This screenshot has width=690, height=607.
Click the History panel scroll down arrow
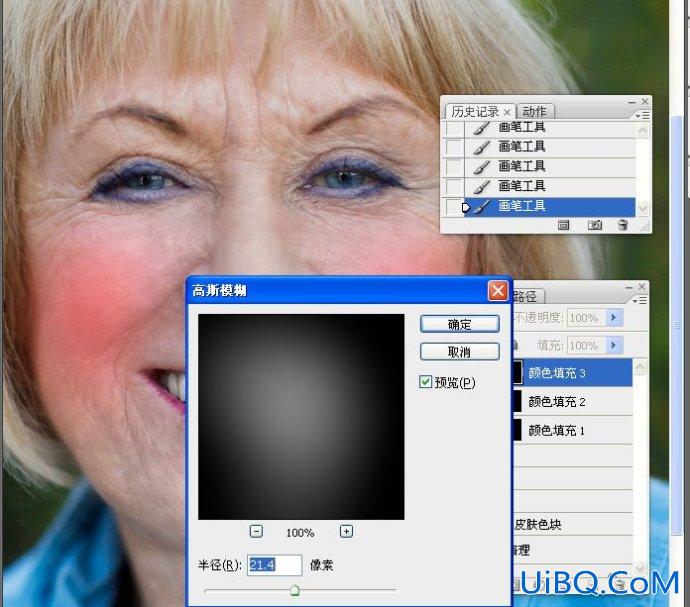[642, 208]
